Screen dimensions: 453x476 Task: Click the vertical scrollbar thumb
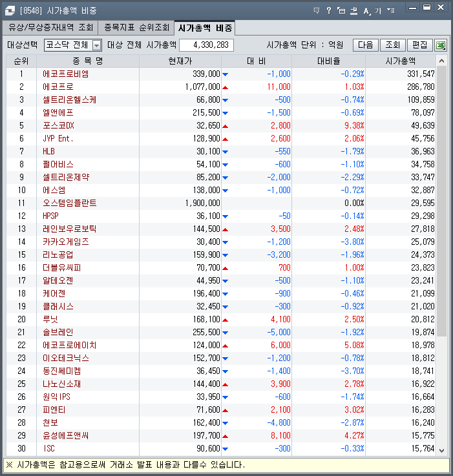tap(442, 202)
